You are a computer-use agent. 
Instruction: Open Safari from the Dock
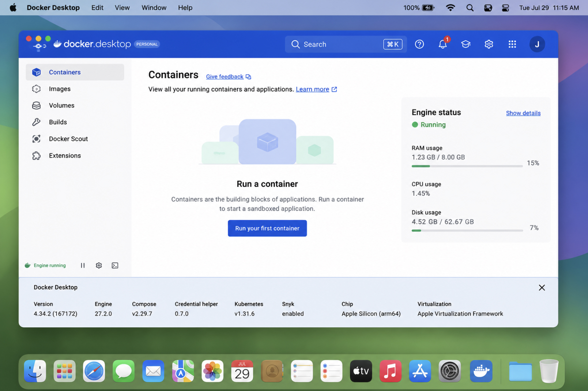(94, 371)
